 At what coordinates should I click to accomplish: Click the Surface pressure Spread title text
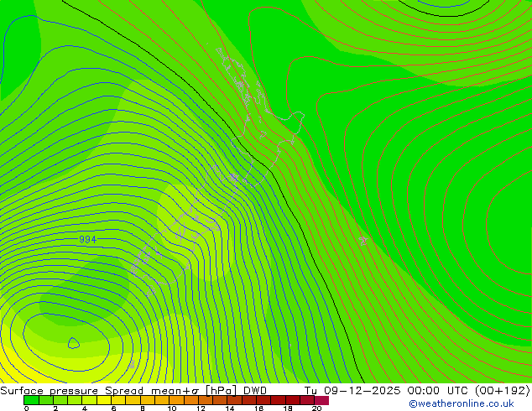71,391
